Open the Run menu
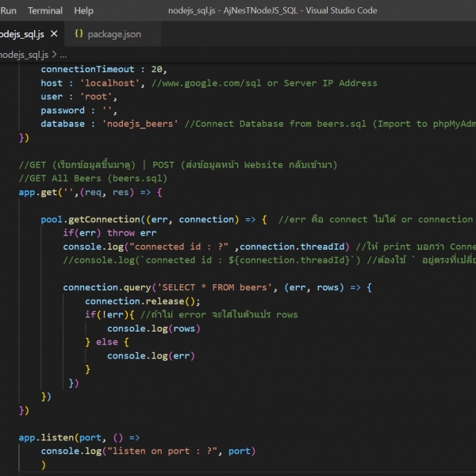This screenshot has width=476, height=476. (9, 11)
